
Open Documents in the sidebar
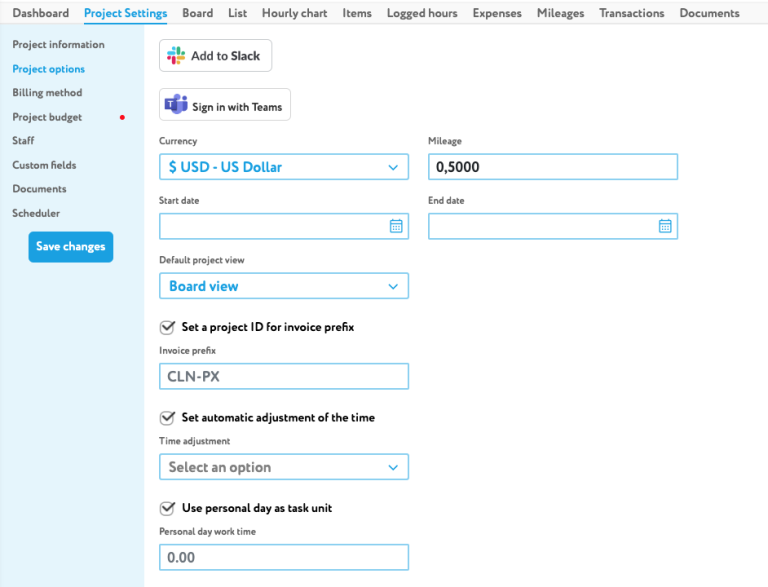point(39,189)
